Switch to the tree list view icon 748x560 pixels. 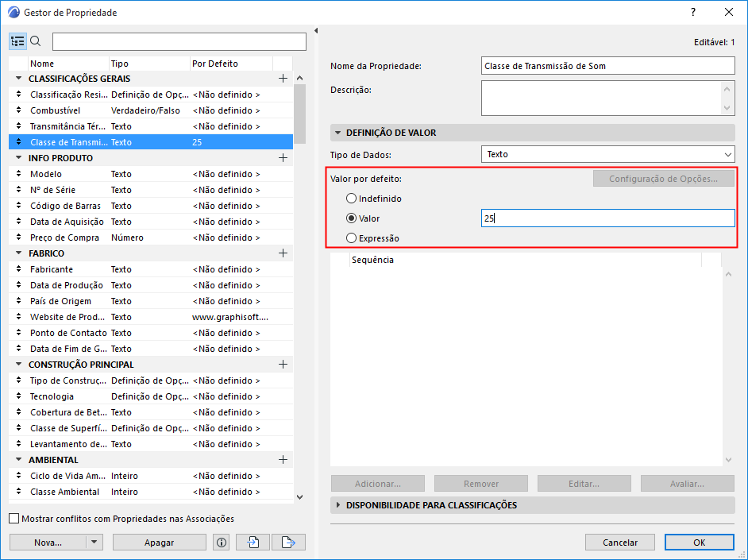(x=17, y=41)
